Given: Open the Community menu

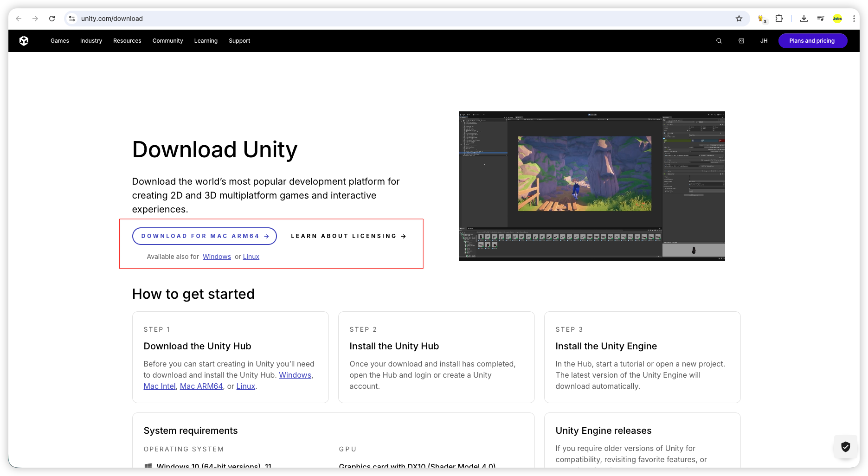Looking at the screenshot, I should tap(168, 41).
